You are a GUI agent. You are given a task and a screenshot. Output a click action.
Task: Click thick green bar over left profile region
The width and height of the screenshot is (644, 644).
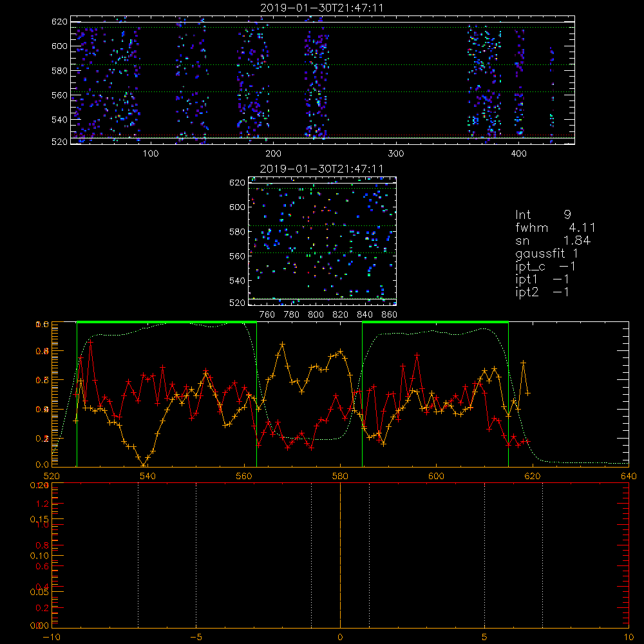coord(167,323)
